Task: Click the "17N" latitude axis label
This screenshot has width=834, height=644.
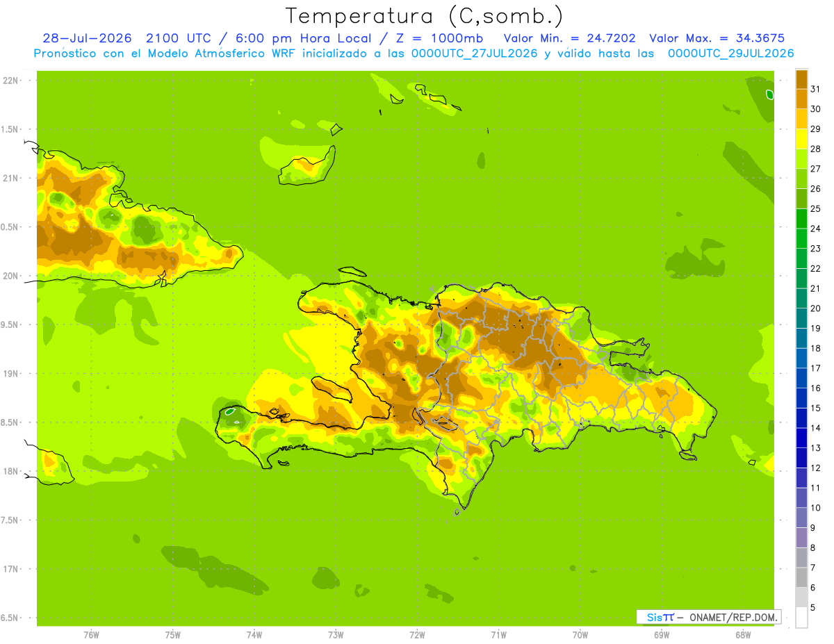Action: point(11,569)
